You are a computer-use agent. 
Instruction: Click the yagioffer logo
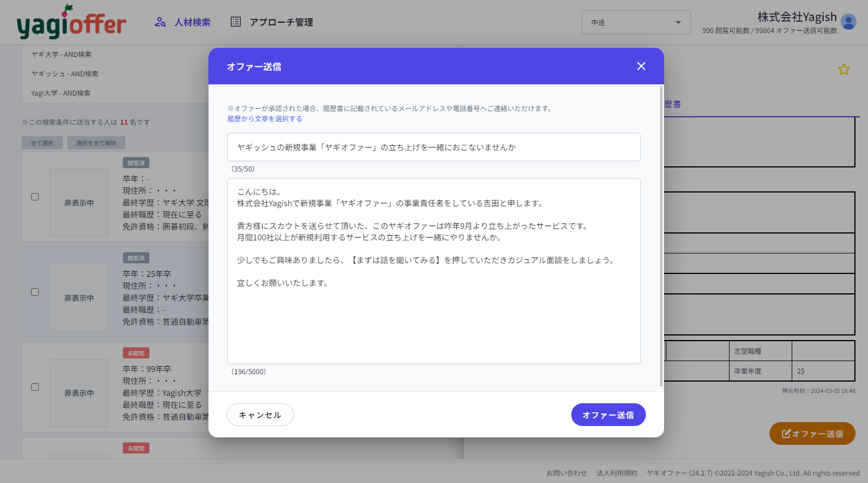[x=72, y=22]
